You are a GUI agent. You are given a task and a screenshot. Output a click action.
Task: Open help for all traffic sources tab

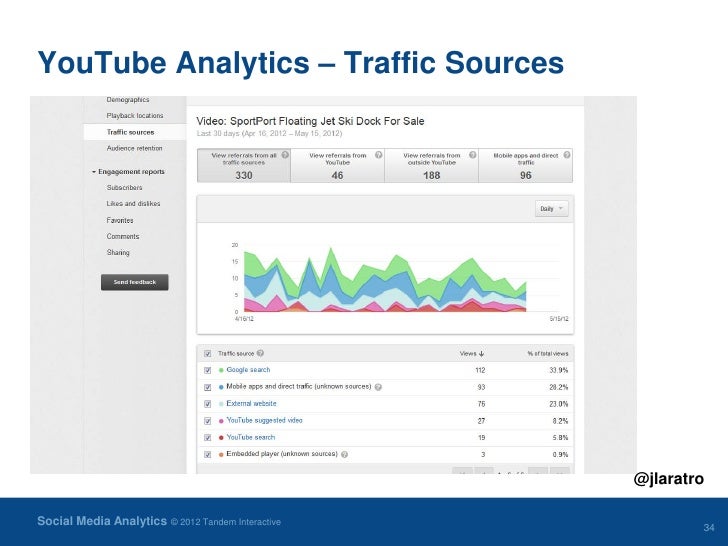coord(285,155)
